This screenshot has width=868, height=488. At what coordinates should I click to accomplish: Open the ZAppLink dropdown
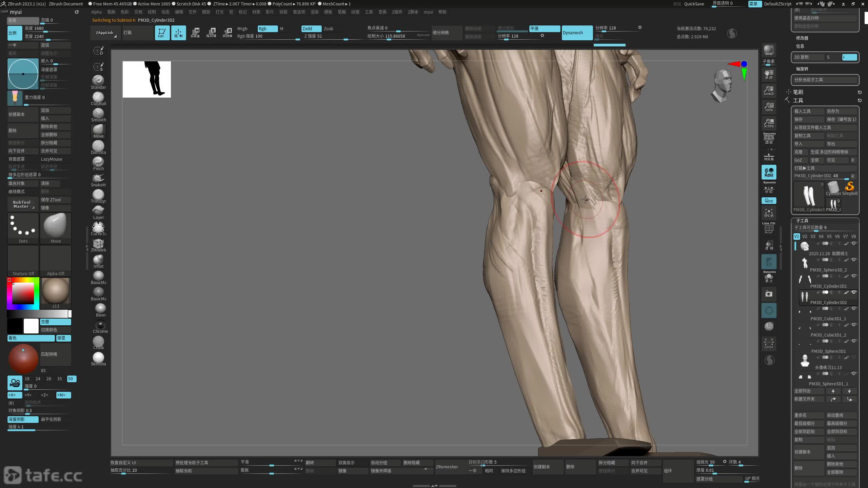[105, 33]
